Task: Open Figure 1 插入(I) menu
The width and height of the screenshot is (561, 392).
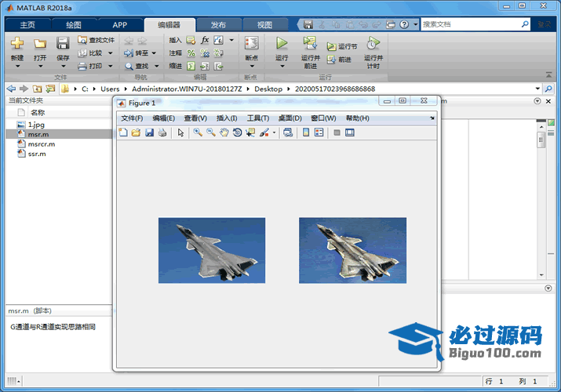Action: [x=227, y=118]
